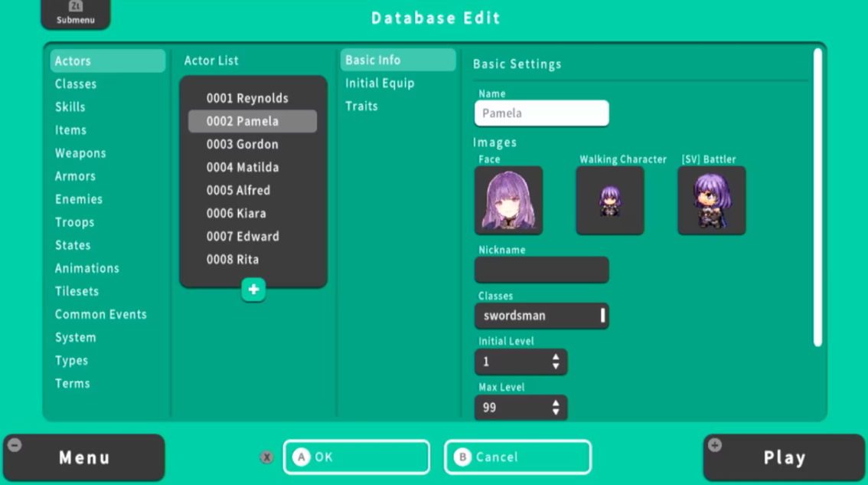Confirm changes with OK

(357, 457)
